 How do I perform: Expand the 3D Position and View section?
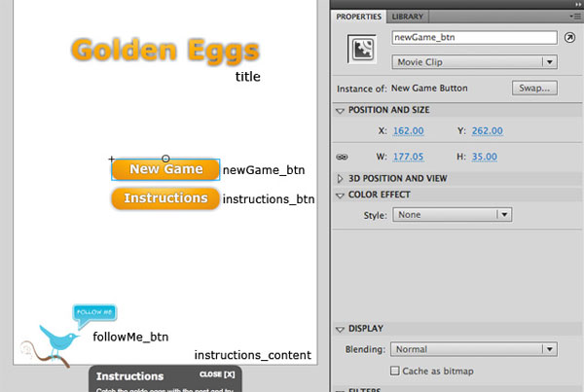point(340,179)
